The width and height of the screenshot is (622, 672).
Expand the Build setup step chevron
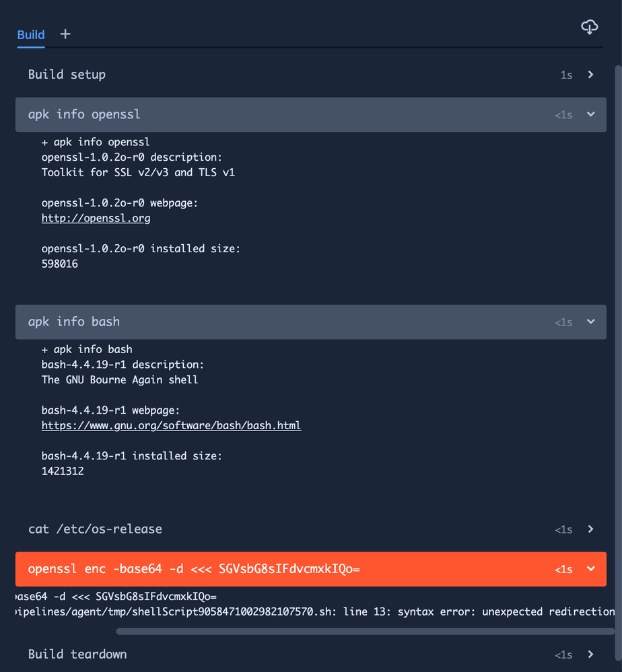(590, 75)
